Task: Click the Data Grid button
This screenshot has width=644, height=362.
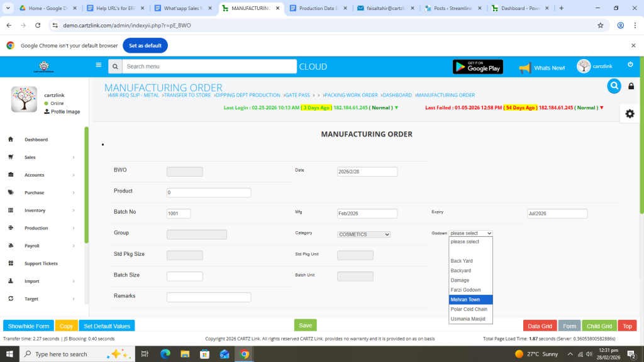Action: pos(540,326)
